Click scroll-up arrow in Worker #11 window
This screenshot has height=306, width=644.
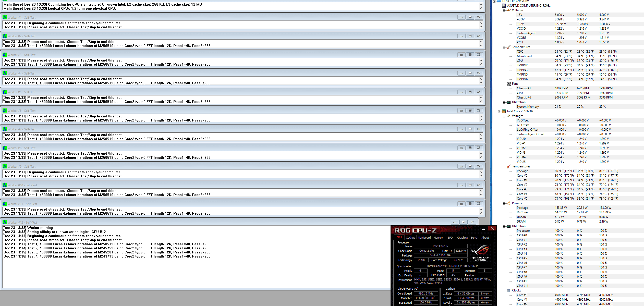pos(481,209)
